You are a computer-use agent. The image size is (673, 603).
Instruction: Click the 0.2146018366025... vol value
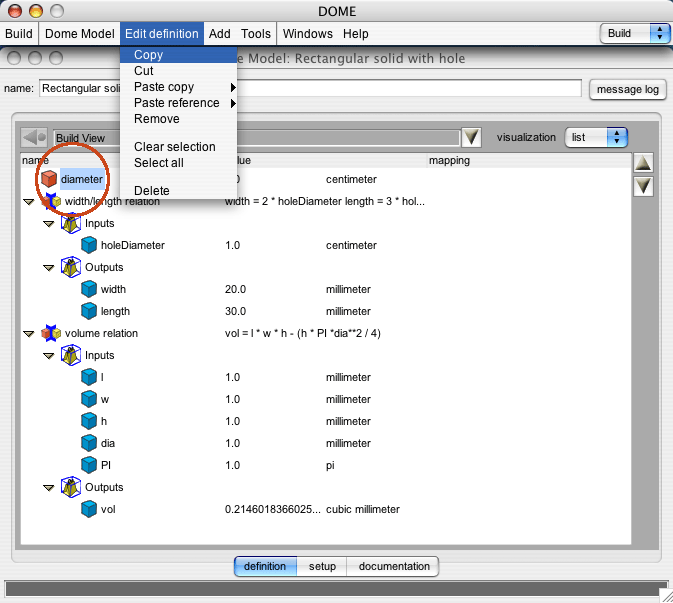pos(273,509)
